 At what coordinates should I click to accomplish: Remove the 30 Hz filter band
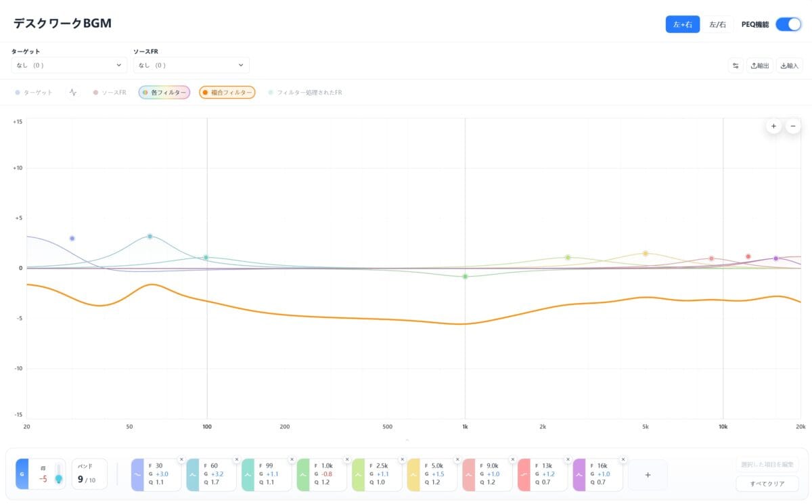pyautogui.click(x=181, y=459)
